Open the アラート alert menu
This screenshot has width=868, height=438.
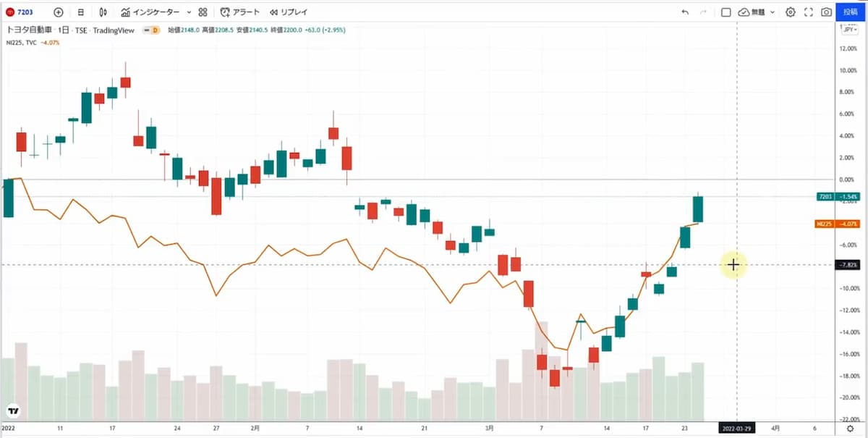[x=240, y=12]
